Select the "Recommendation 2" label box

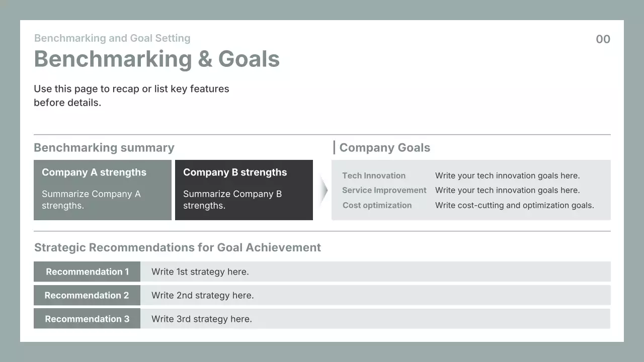pos(87,295)
